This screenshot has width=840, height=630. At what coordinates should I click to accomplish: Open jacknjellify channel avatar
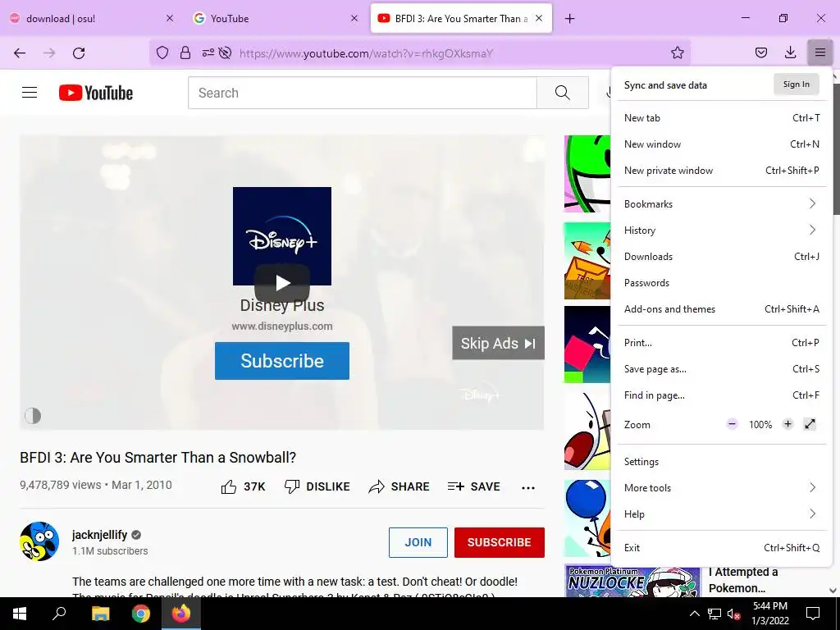(39, 541)
